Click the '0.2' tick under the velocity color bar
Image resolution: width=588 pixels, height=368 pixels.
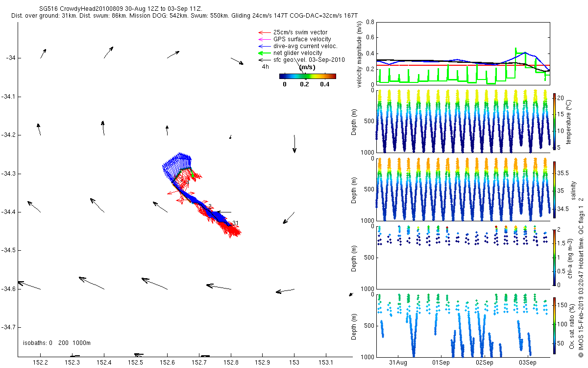tap(305, 84)
